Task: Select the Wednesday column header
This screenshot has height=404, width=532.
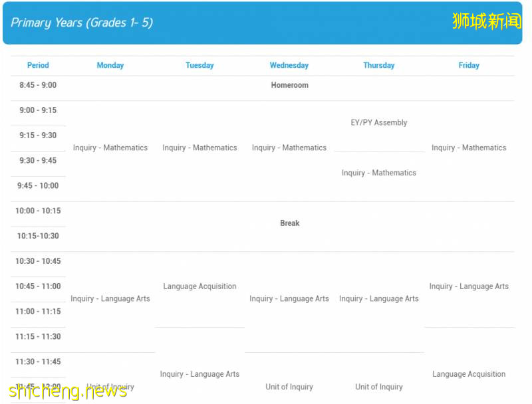Action: (289, 65)
